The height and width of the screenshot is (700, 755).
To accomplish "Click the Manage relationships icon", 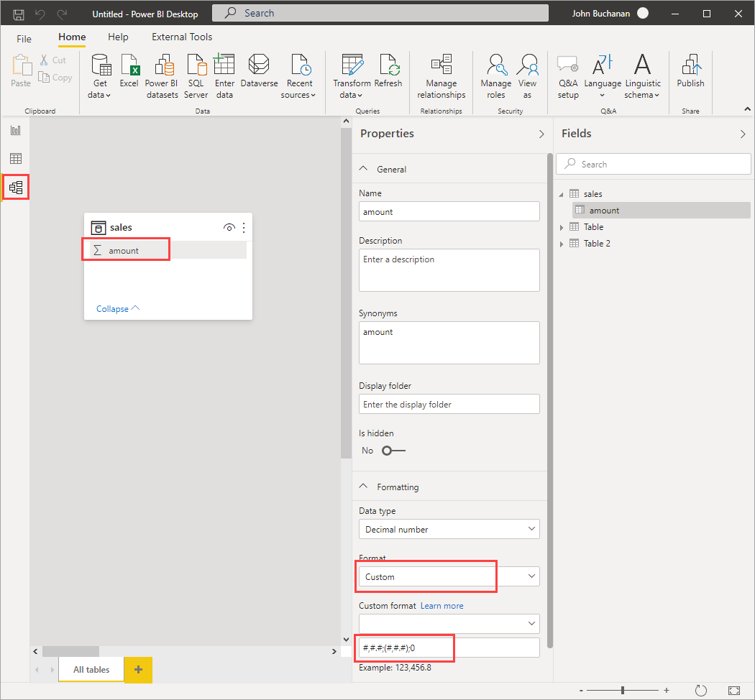I will (441, 65).
